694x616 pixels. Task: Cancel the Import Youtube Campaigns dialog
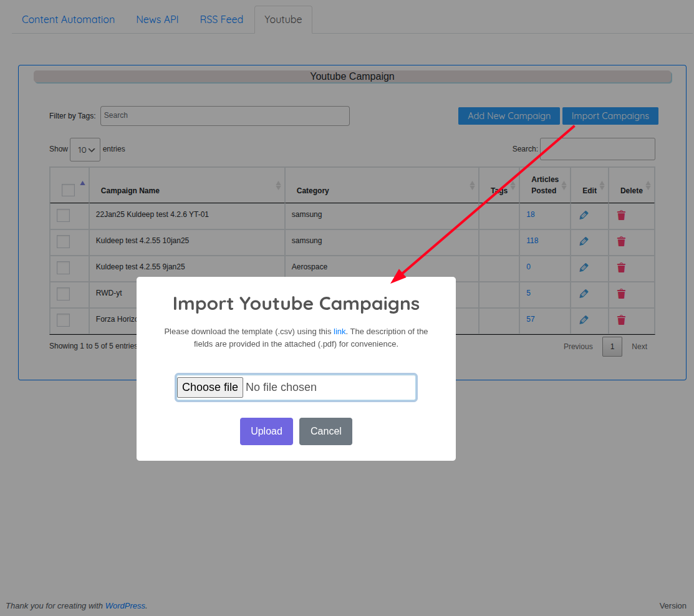pos(325,431)
